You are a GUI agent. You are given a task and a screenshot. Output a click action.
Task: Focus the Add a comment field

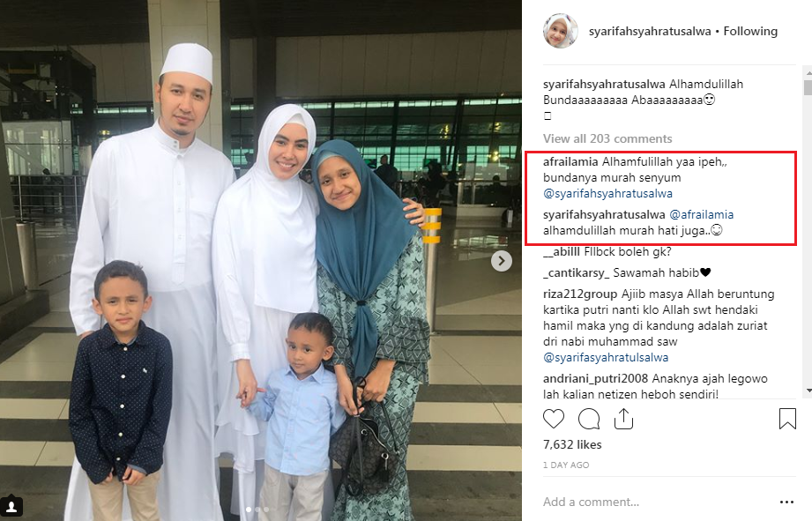(x=658, y=502)
